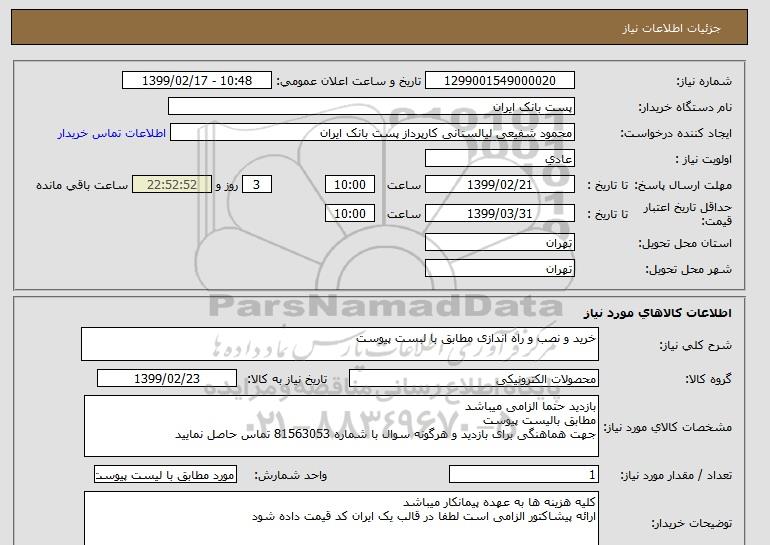
Task: Click the buyer organization field پست بانک ایران
Action: (371, 107)
